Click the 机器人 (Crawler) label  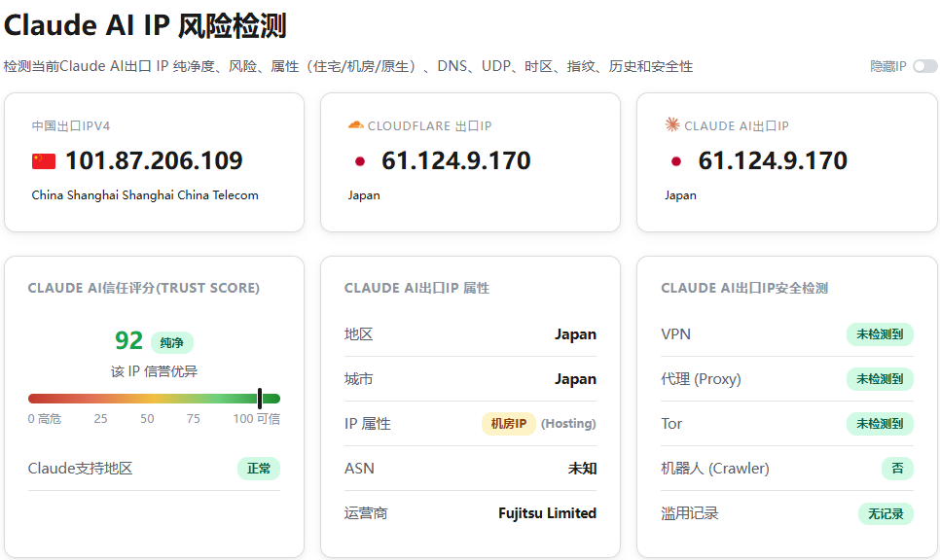715,469
